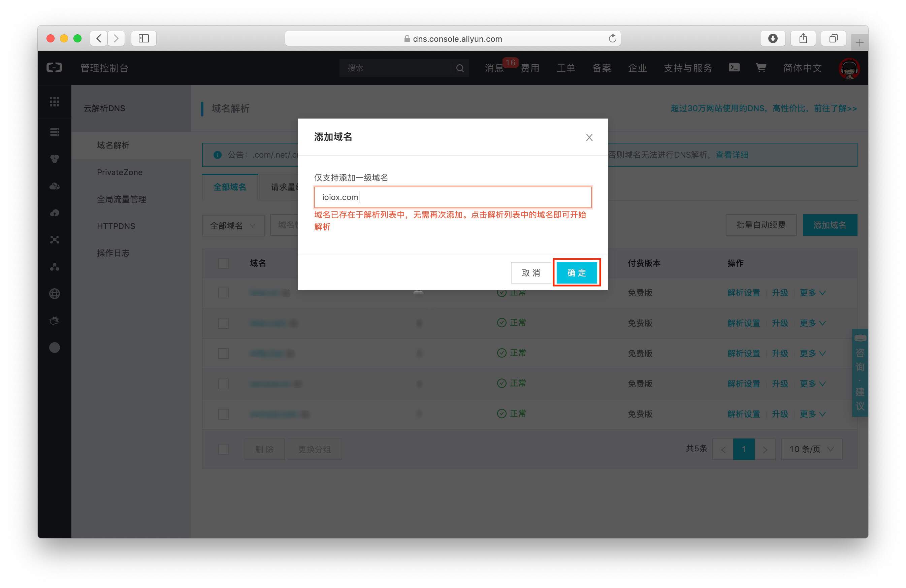Reload the page in Safari
906x588 pixels.
point(612,38)
